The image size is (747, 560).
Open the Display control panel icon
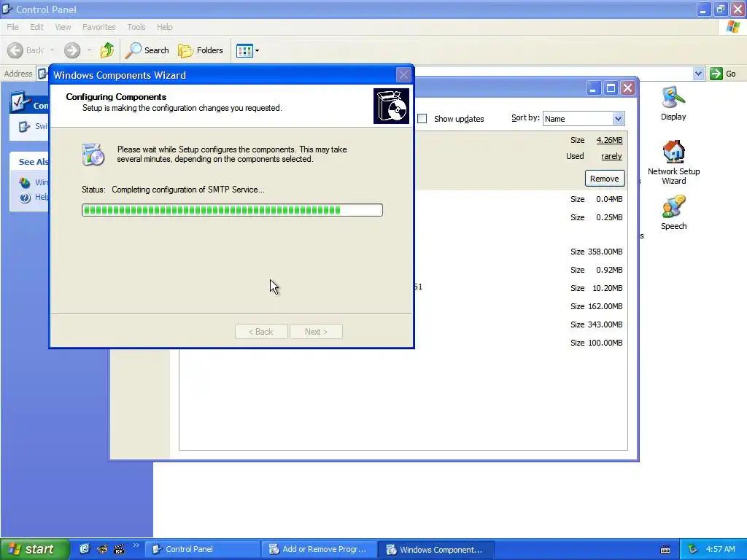point(673,104)
